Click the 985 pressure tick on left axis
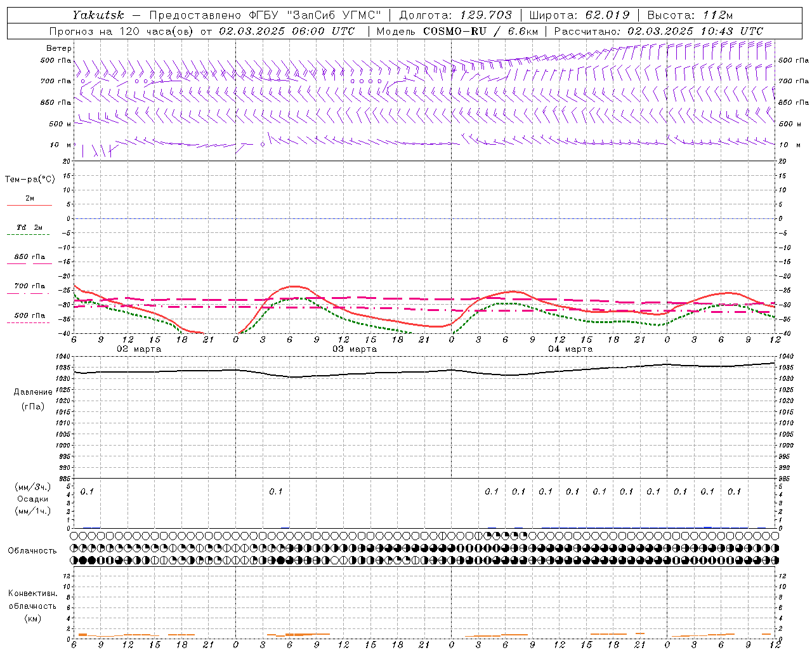 pyautogui.click(x=65, y=479)
